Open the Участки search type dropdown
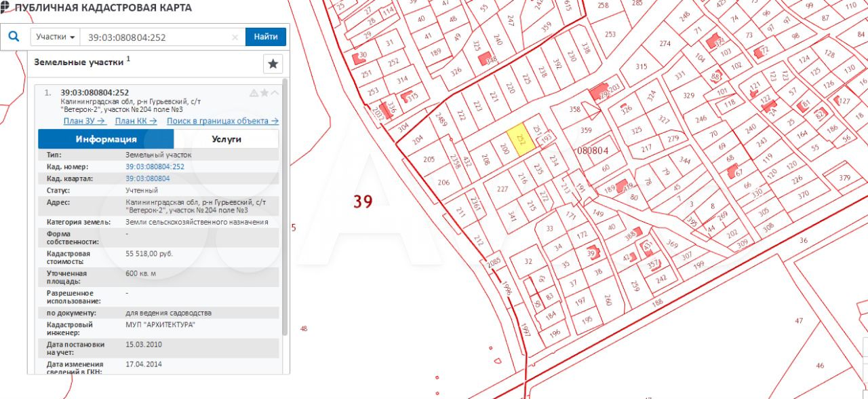Image resolution: width=868 pixels, height=399 pixels. pos(56,37)
